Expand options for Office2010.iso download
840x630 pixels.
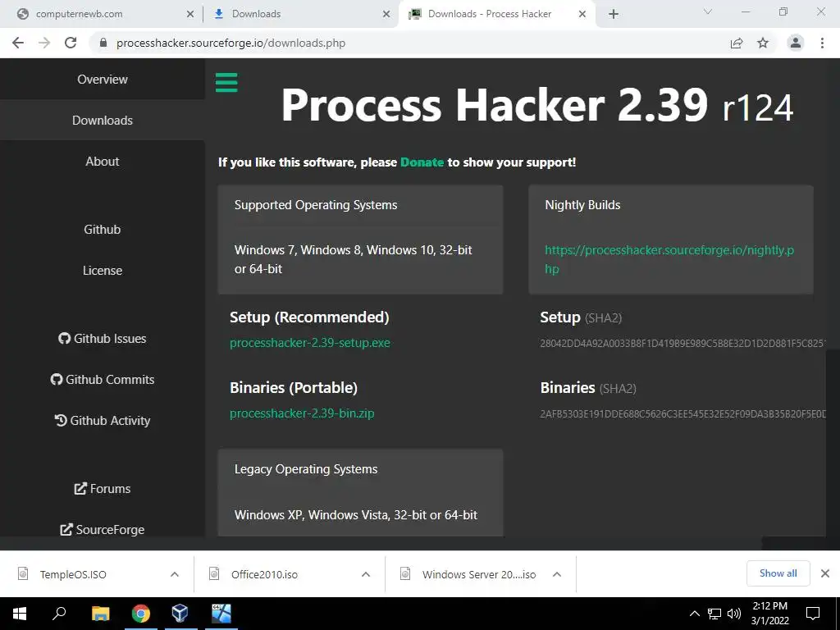(366, 574)
